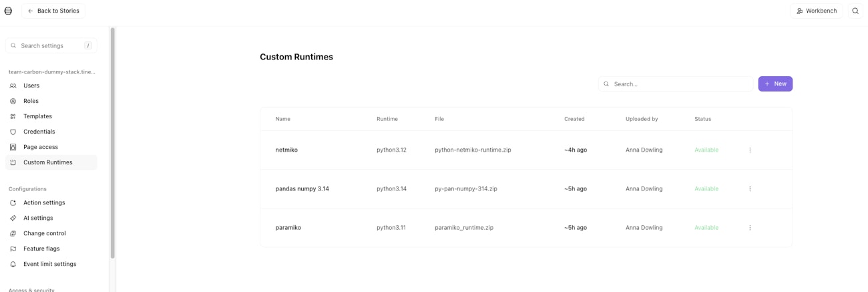Click the Event limit settings bell icon
Image resolution: width=868 pixels, height=292 pixels.
click(x=13, y=265)
